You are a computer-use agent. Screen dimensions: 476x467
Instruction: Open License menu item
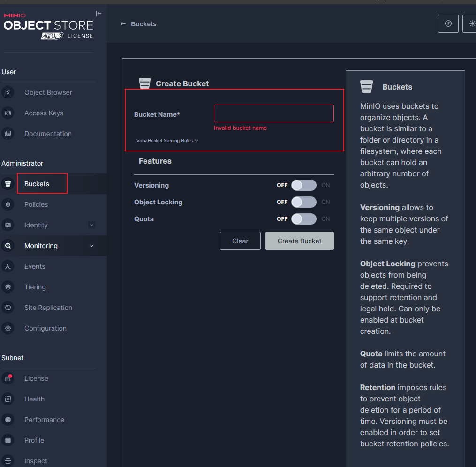pyautogui.click(x=36, y=378)
